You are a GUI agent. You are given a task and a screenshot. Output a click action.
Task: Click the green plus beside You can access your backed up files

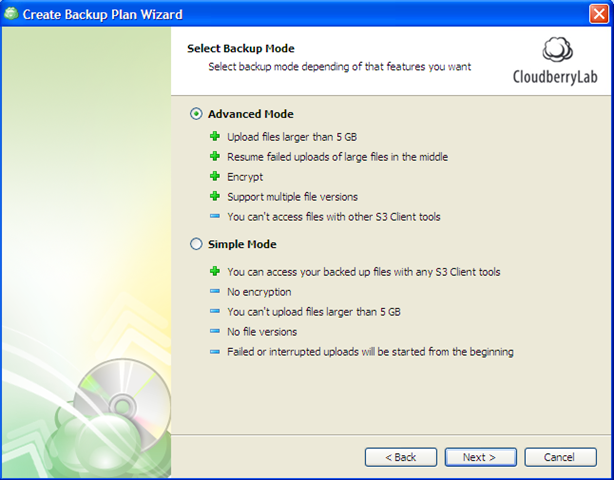pos(215,271)
